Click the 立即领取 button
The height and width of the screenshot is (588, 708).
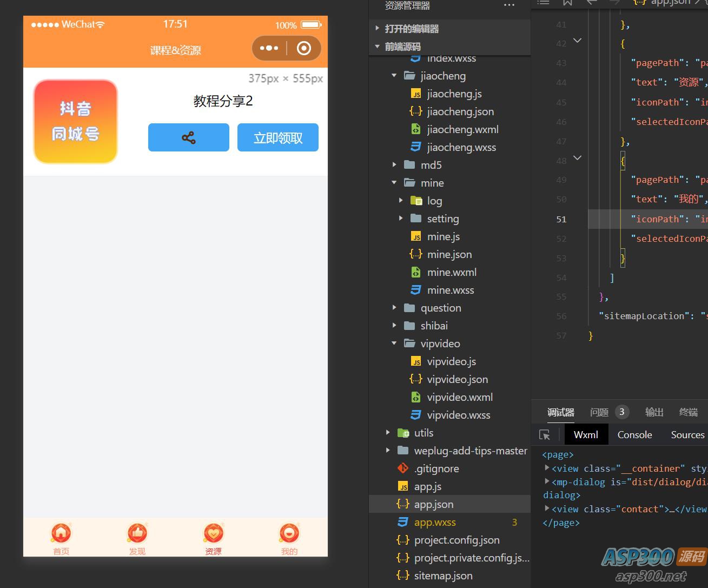pos(278,137)
